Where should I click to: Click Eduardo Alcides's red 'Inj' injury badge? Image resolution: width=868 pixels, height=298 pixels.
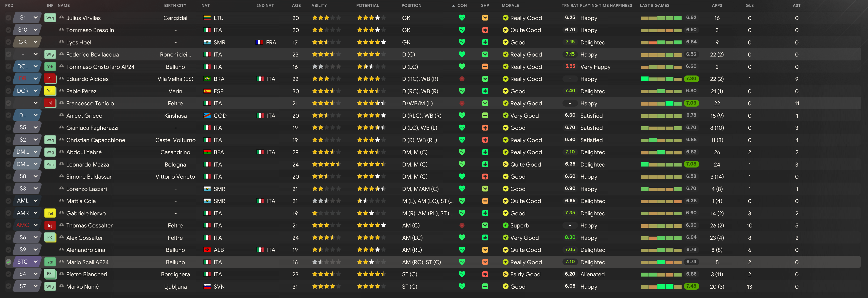click(x=50, y=78)
